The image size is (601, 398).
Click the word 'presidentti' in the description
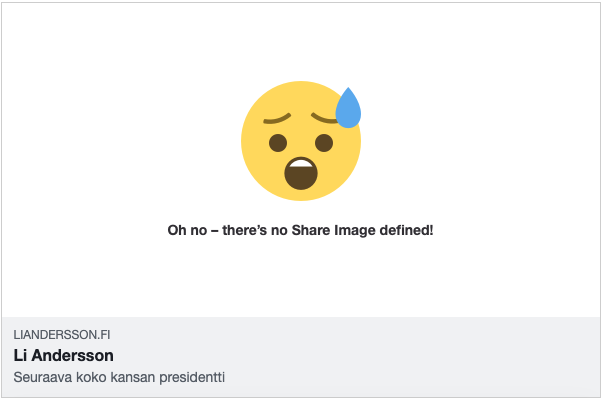[x=192, y=377]
